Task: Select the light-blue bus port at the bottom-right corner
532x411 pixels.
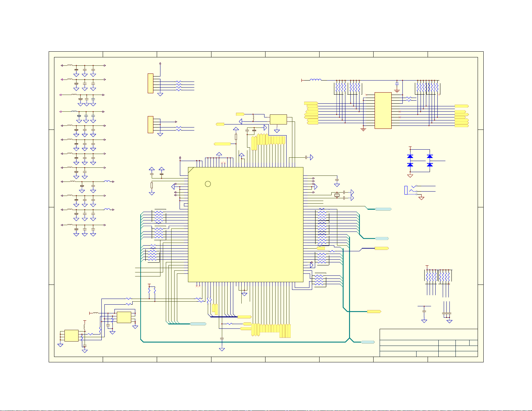Action: tap(368, 342)
